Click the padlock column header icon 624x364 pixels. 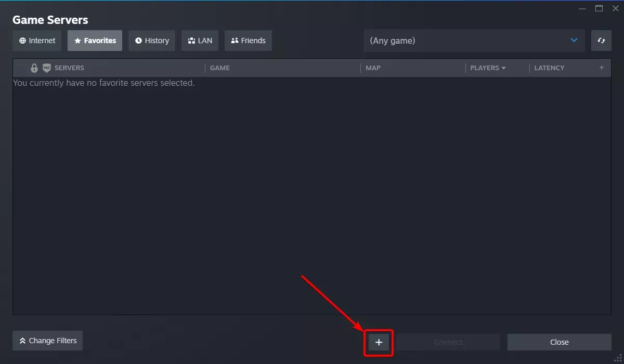pos(34,68)
